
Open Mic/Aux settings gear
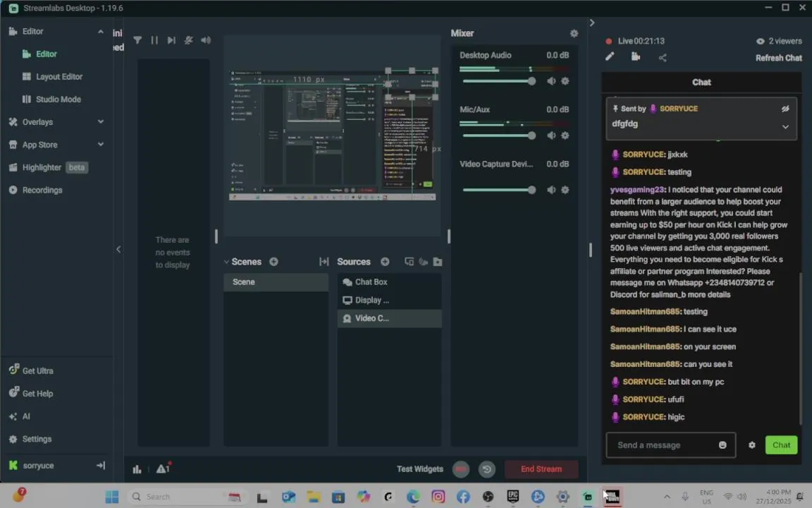(x=565, y=135)
